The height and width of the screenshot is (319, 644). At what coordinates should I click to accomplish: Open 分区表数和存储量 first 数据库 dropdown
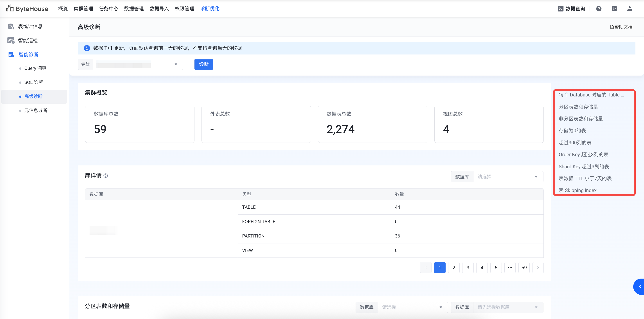(412, 307)
